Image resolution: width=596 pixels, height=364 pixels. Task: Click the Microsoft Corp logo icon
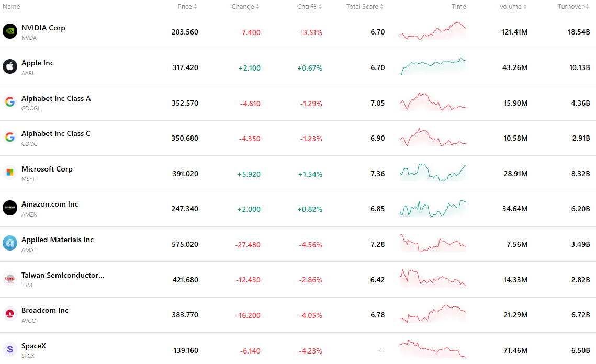point(10,173)
